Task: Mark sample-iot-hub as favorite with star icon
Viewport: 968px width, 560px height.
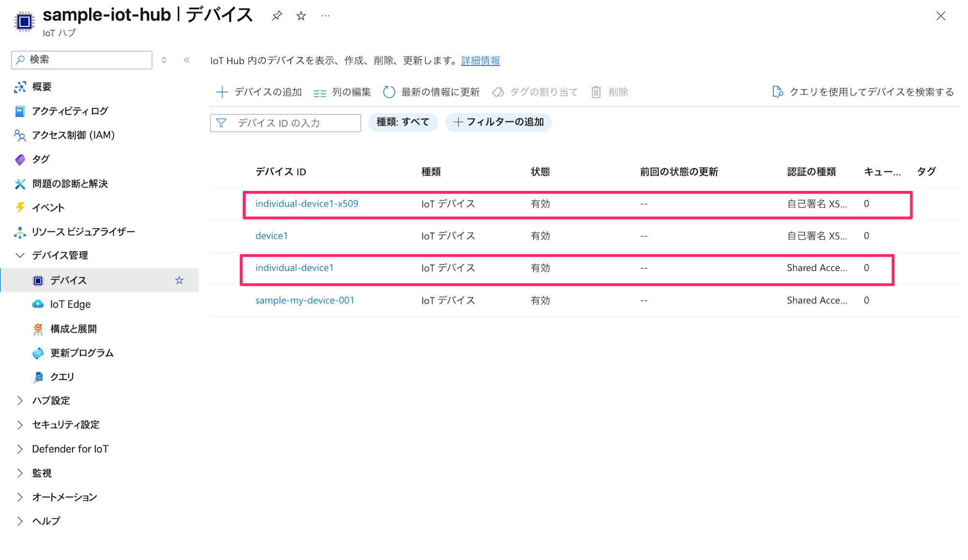Action: click(x=301, y=16)
